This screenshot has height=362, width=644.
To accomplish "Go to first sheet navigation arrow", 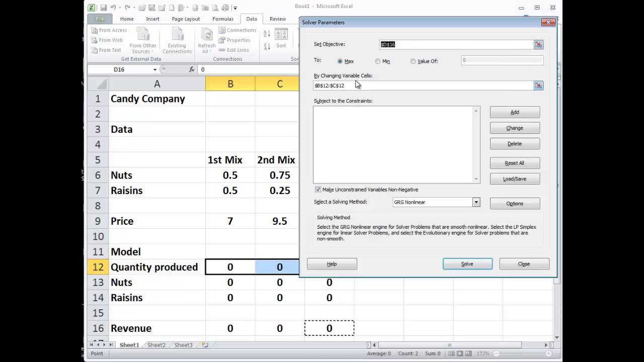I will point(92,345).
